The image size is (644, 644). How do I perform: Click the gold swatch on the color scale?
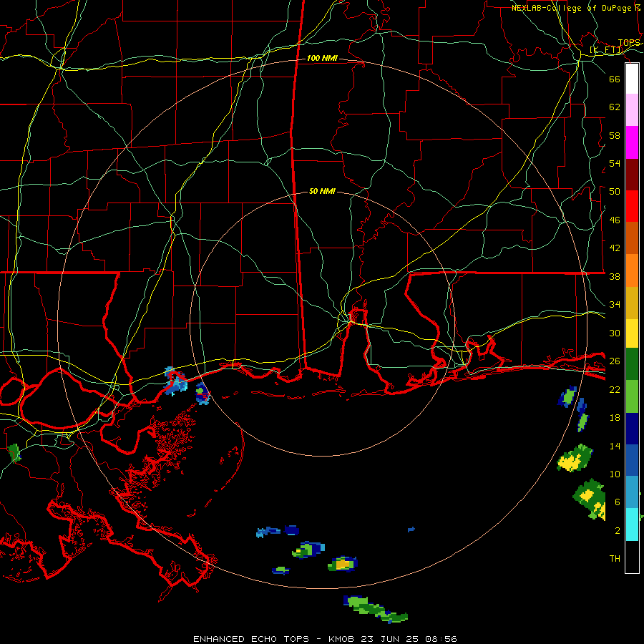tap(632, 303)
